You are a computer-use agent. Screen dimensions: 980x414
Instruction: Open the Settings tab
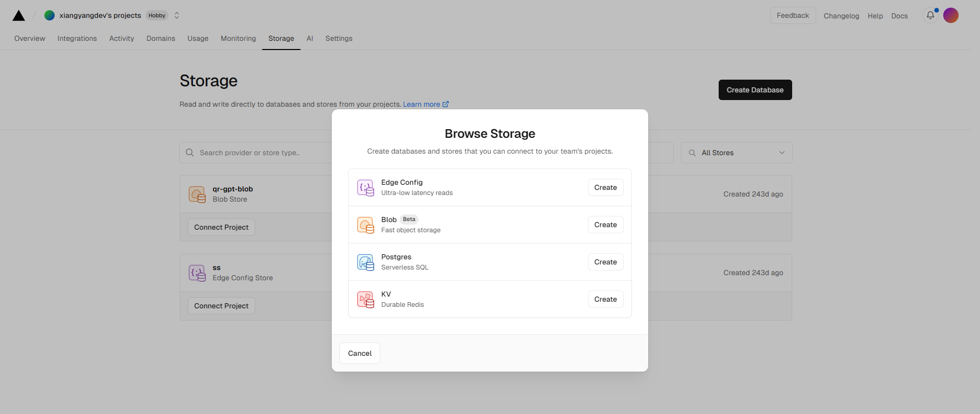(339, 38)
